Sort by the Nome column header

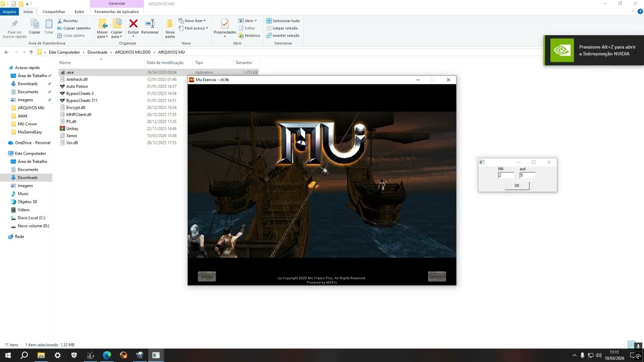point(65,63)
